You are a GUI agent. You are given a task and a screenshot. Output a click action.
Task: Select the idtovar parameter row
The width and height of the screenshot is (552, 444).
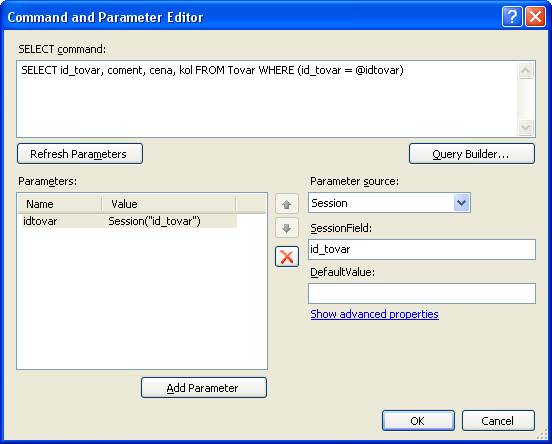[x=129, y=221]
